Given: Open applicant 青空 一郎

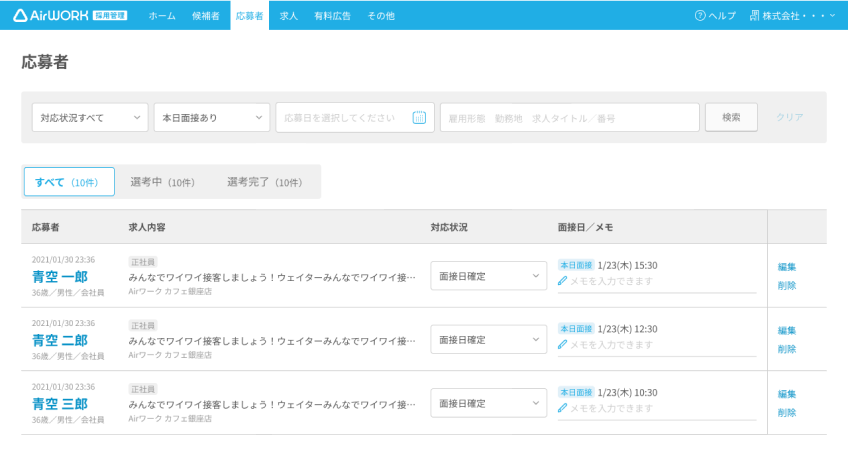Looking at the screenshot, I should coord(59,277).
